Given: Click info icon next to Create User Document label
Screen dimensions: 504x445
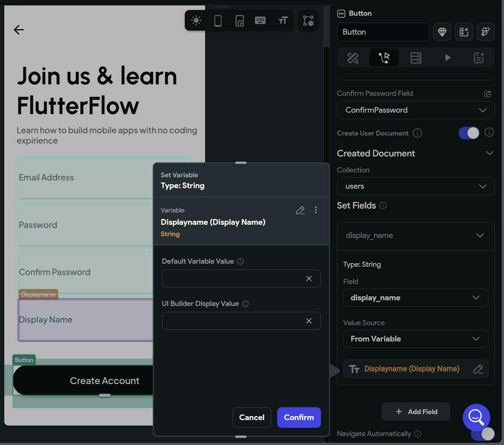Looking at the screenshot, I should click(417, 133).
